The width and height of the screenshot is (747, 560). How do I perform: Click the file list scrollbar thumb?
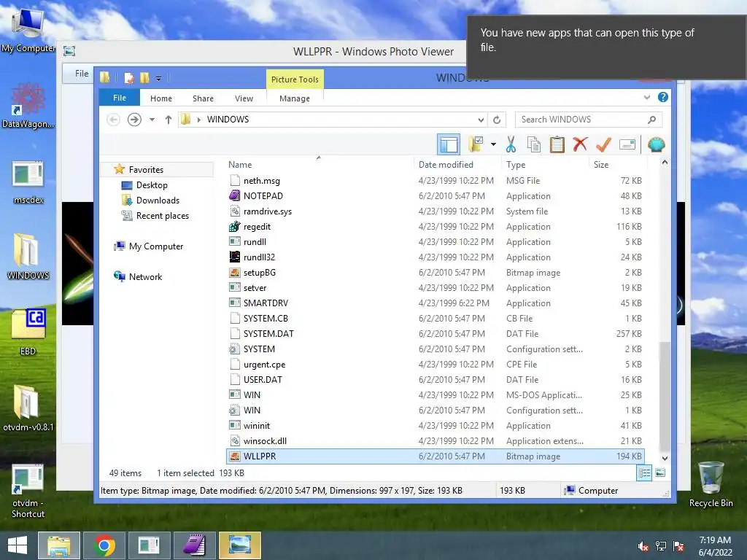click(x=665, y=395)
